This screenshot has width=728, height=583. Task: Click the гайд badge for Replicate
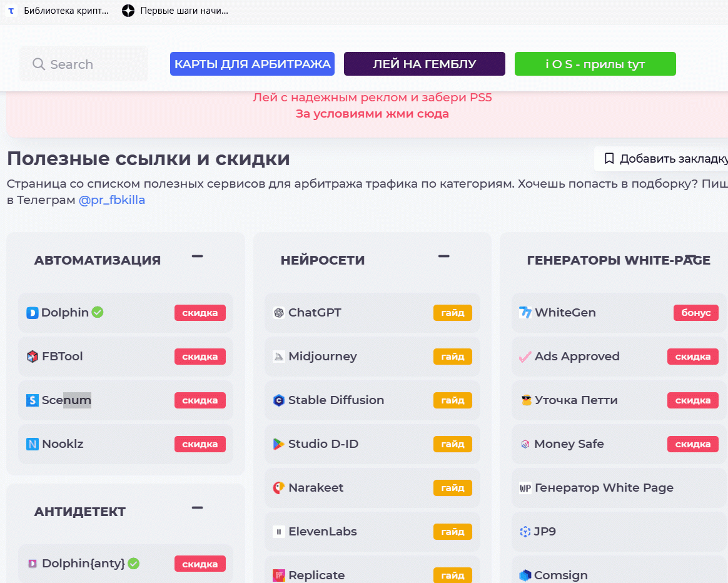click(453, 575)
